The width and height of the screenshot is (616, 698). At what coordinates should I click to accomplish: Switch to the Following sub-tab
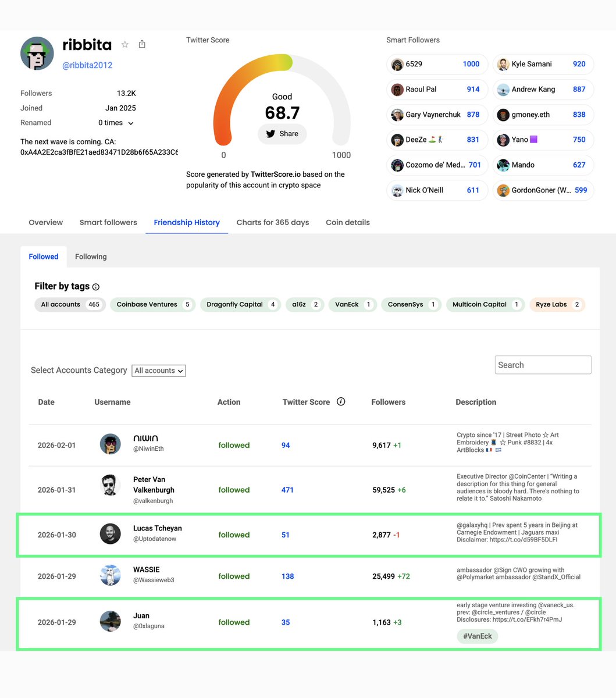[91, 257]
